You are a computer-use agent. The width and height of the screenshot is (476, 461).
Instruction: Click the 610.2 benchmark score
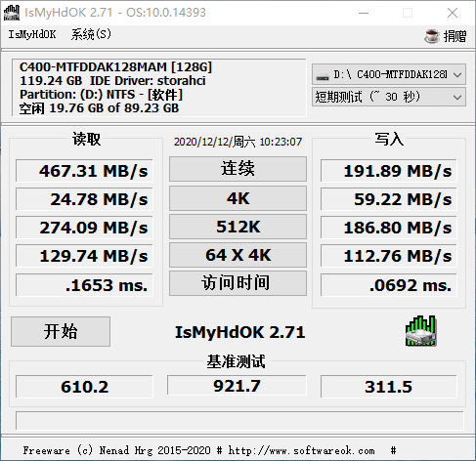84,387
